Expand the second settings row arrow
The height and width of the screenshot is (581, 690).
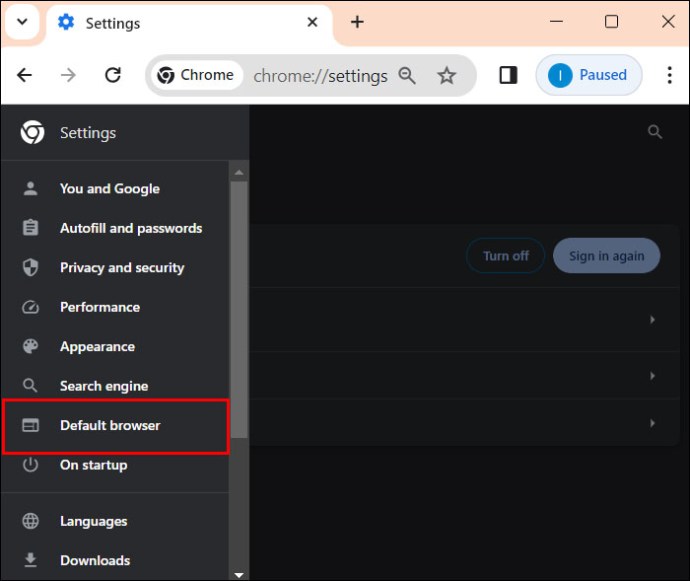coord(652,375)
